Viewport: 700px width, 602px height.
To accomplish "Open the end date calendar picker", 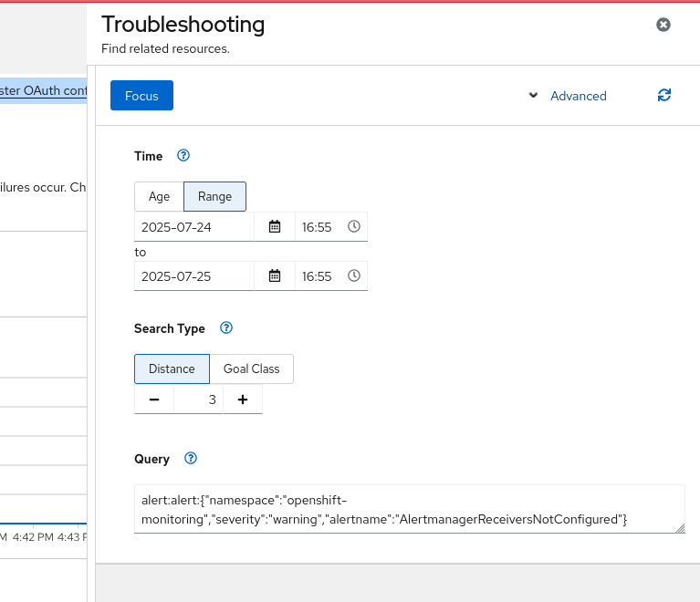I will 275,275.
